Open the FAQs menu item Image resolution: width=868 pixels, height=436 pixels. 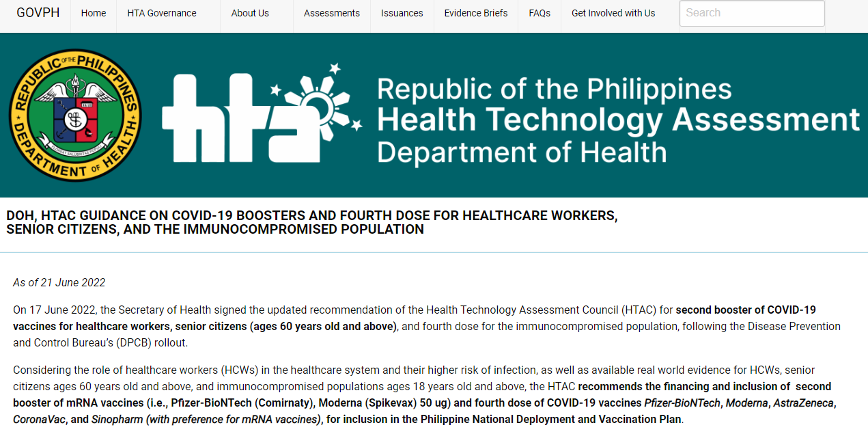click(x=540, y=13)
